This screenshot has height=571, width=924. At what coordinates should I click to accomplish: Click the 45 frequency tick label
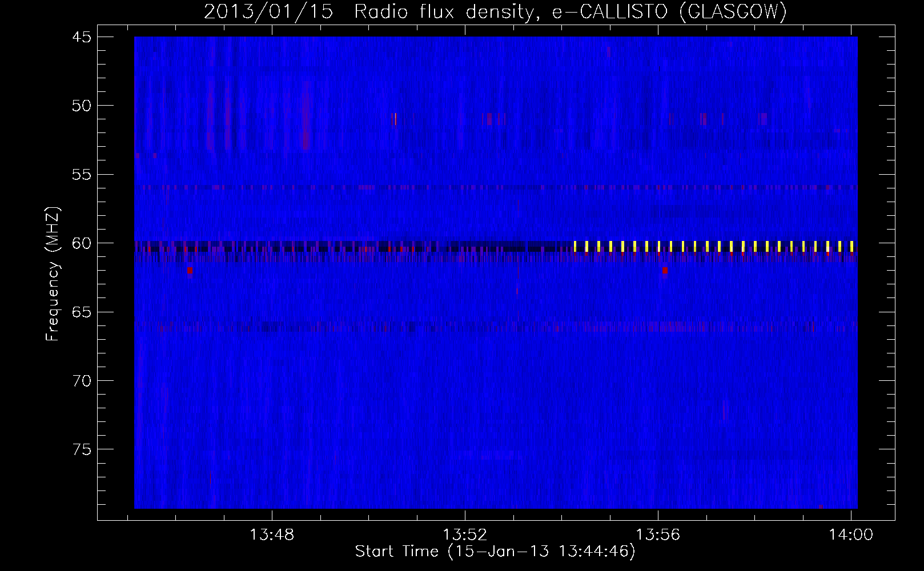(x=82, y=37)
